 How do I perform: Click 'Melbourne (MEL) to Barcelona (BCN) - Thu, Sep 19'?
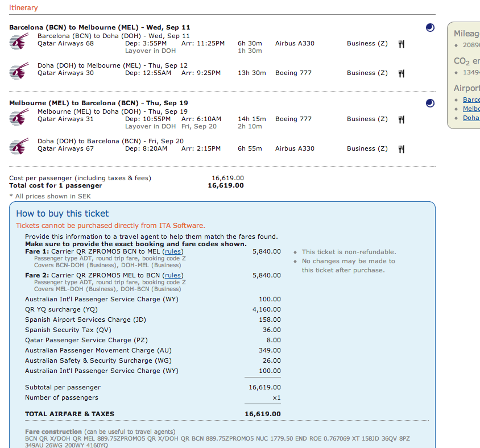[98, 103]
